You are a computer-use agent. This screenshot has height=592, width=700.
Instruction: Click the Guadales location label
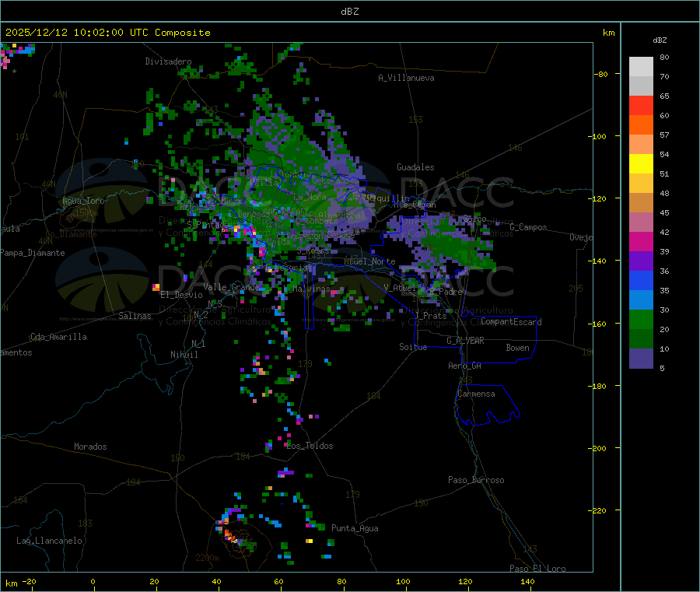click(415, 167)
